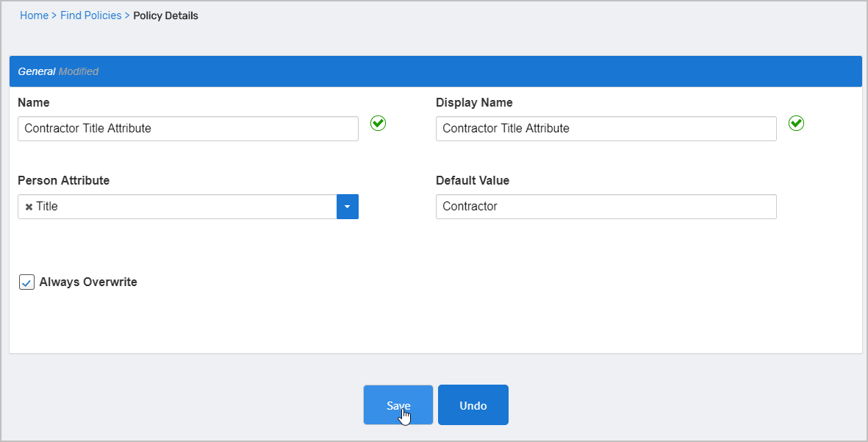The image size is (868, 442).
Task: Toggle the Always Overwrite checkbox
Action: (27, 282)
